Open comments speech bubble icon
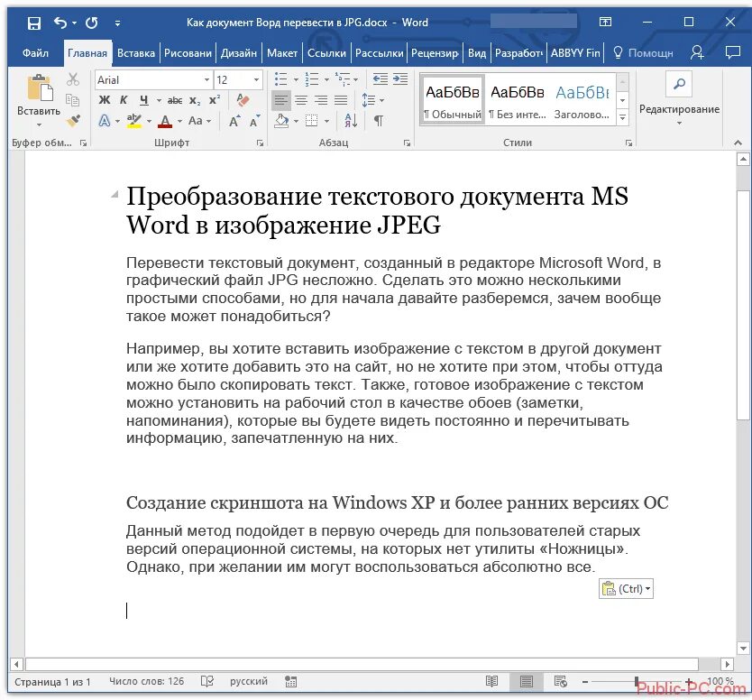 pyautogui.click(x=732, y=52)
